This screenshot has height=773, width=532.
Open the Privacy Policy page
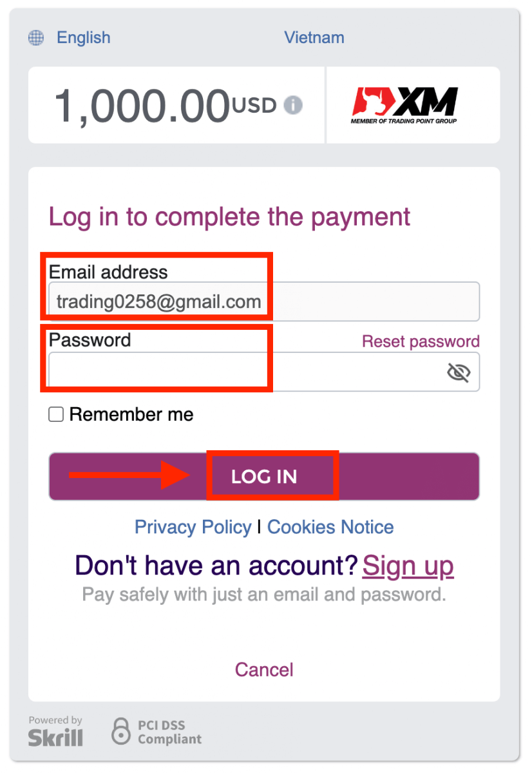click(x=193, y=527)
